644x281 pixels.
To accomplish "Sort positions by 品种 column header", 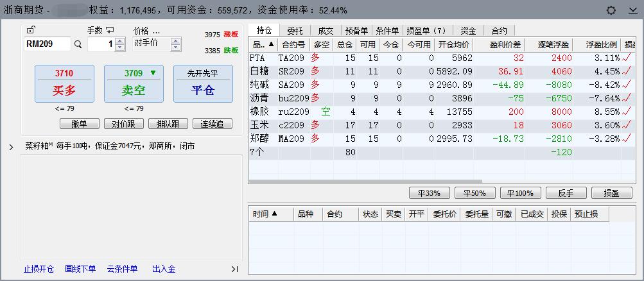I will [263, 45].
